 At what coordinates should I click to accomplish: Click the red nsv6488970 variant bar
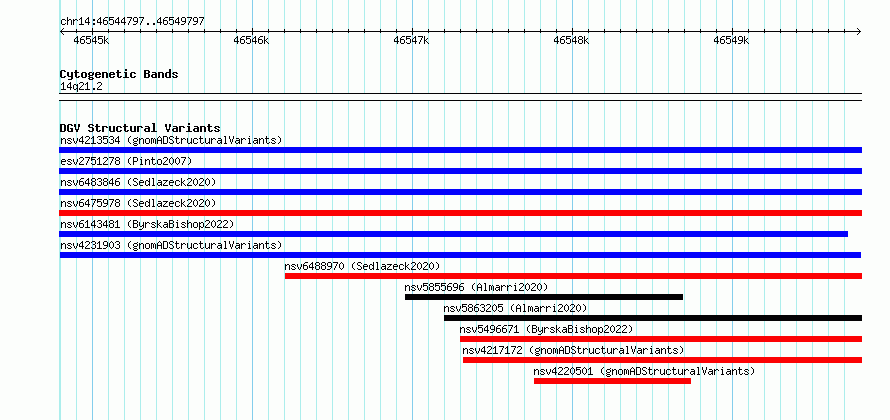click(573, 276)
